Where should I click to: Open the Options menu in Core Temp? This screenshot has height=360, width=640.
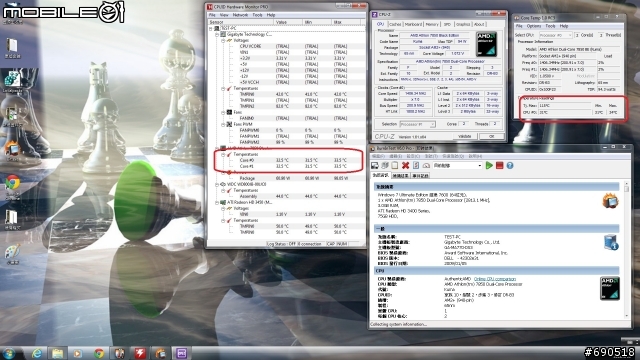pyautogui.click(x=533, y=26)
